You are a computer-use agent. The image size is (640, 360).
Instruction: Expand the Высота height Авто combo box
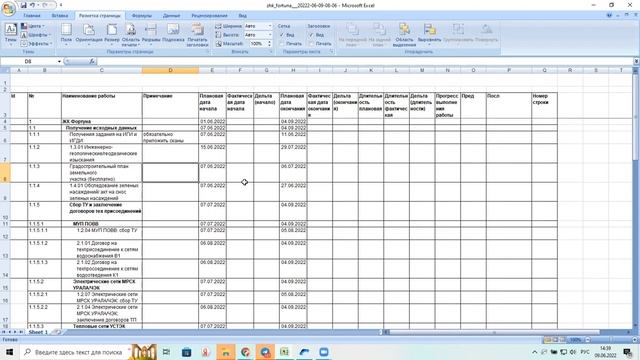point(270,35)
